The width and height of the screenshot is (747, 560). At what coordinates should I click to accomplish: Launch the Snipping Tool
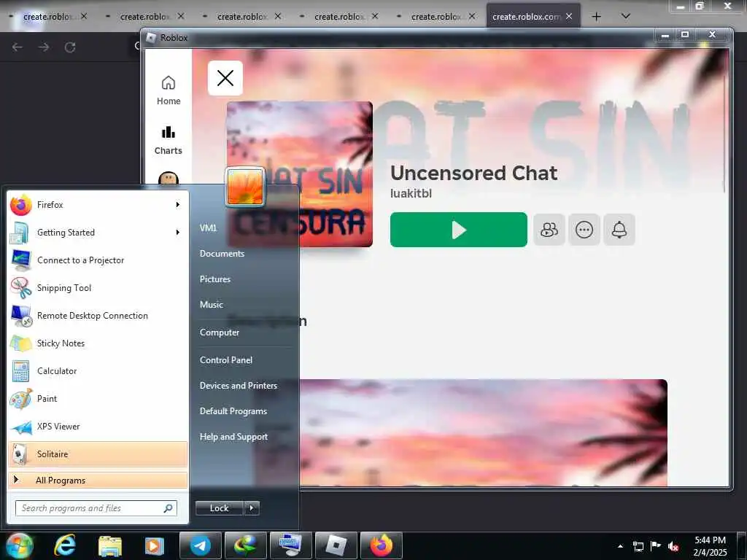point(98,287)
